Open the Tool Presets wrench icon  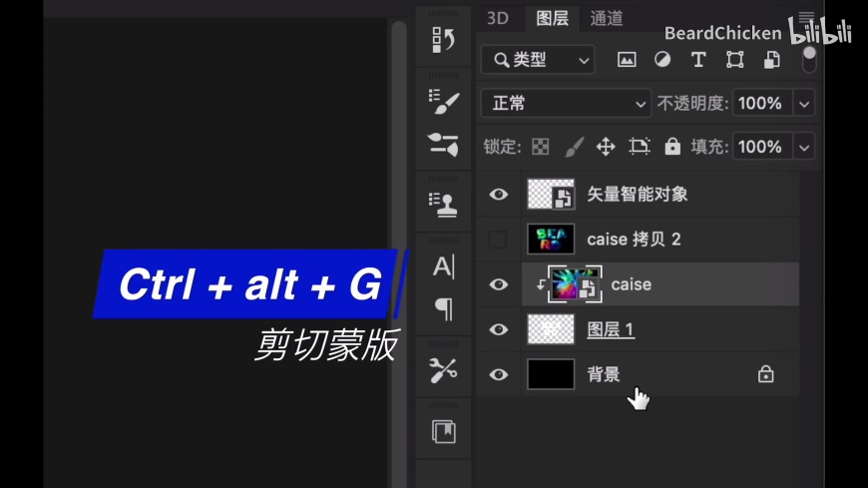coord(443,370)
